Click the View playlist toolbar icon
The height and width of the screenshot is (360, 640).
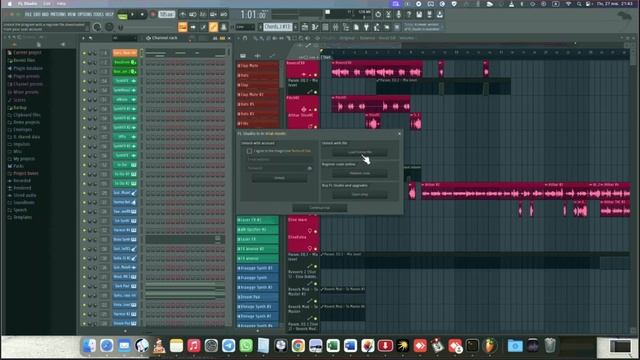click(305, 27)
